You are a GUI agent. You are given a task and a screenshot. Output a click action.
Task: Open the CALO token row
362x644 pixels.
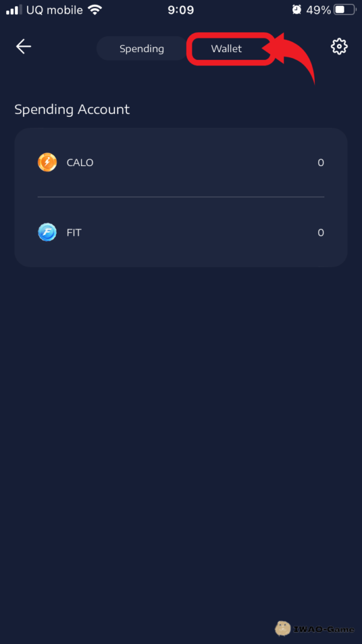[x=181, y=163]
